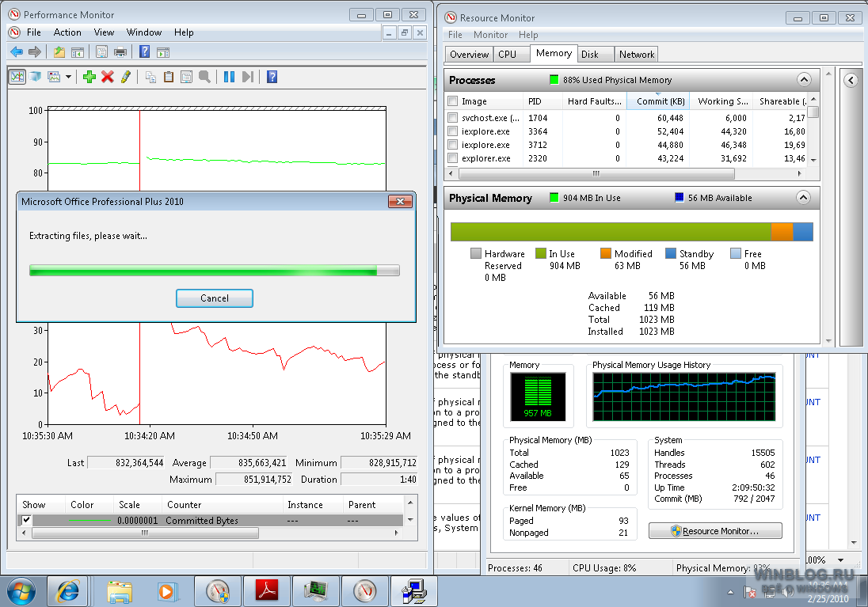Sort by the Commit (KB) column header
This screenshot has height=607, width=868.
[660, 101]
